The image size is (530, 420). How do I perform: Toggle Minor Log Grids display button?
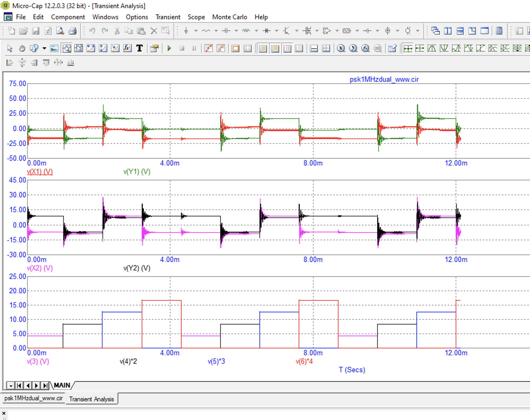287,48
